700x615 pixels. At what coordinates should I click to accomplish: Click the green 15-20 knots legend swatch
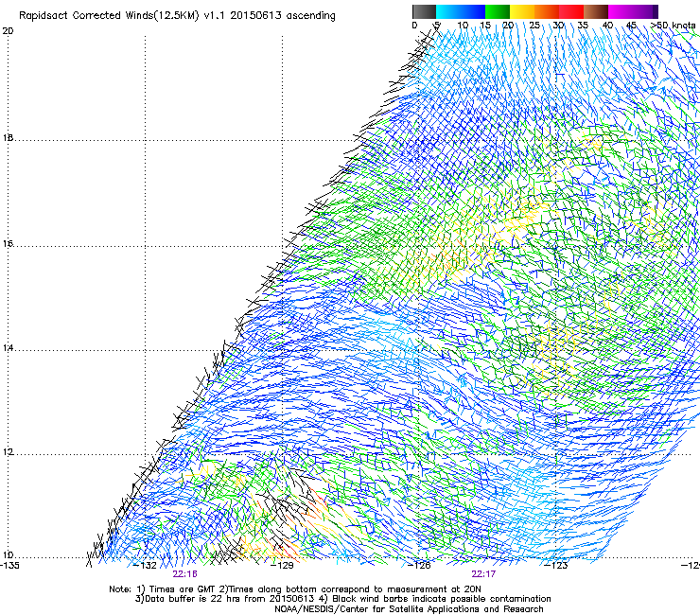[498, 11]
